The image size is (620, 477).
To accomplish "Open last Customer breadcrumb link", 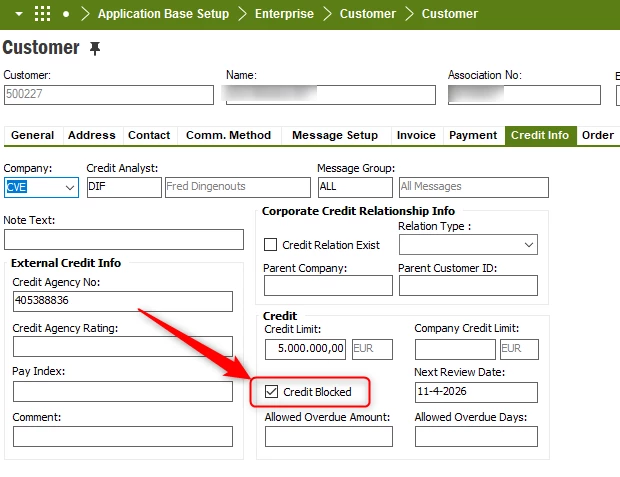I will click(450, 14).
